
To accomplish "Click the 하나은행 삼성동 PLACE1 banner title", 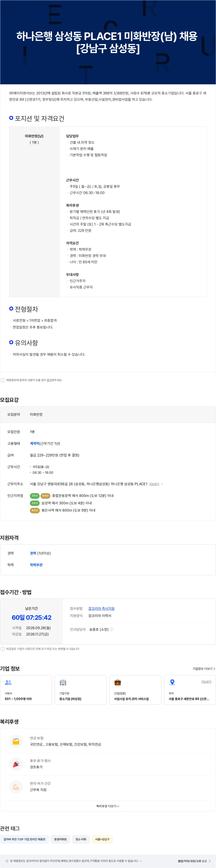I will 107,42.
